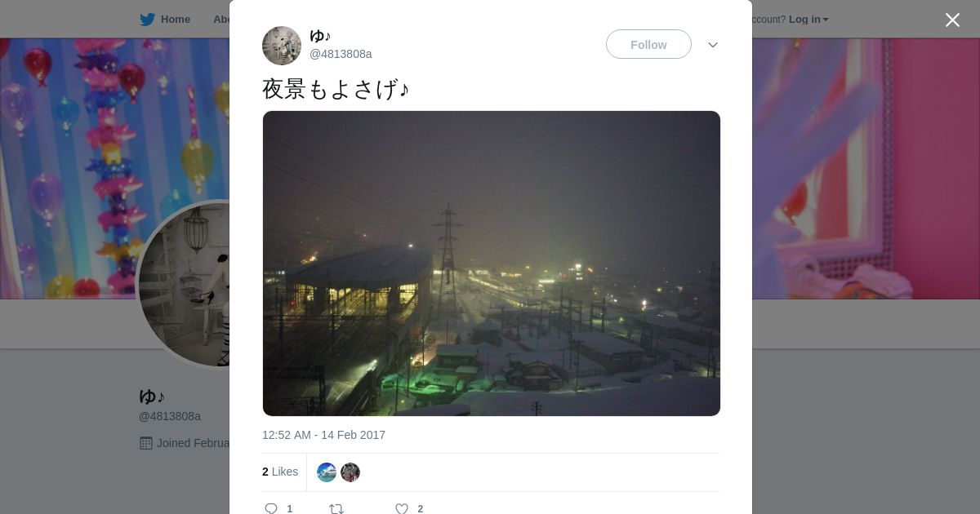Screen dimensions: 980x514
Task: Follow user @4813808a
Action: tap(648, 44)
